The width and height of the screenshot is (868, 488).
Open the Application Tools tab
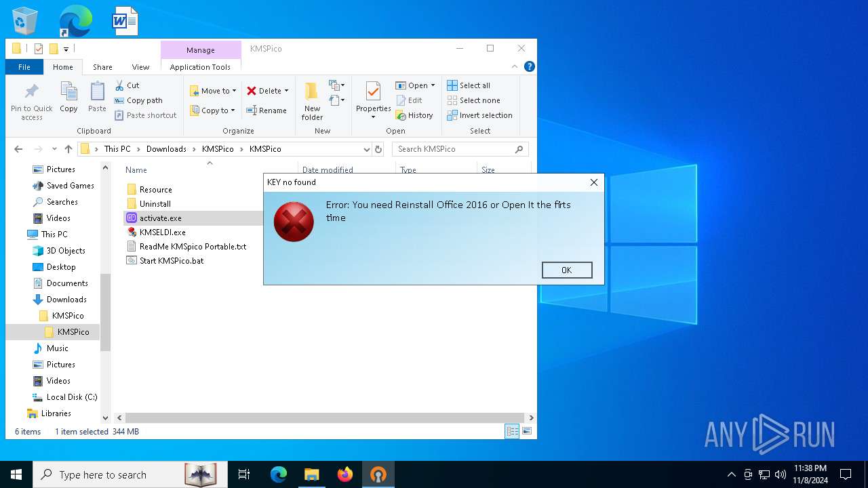click(x=200, y=67)
